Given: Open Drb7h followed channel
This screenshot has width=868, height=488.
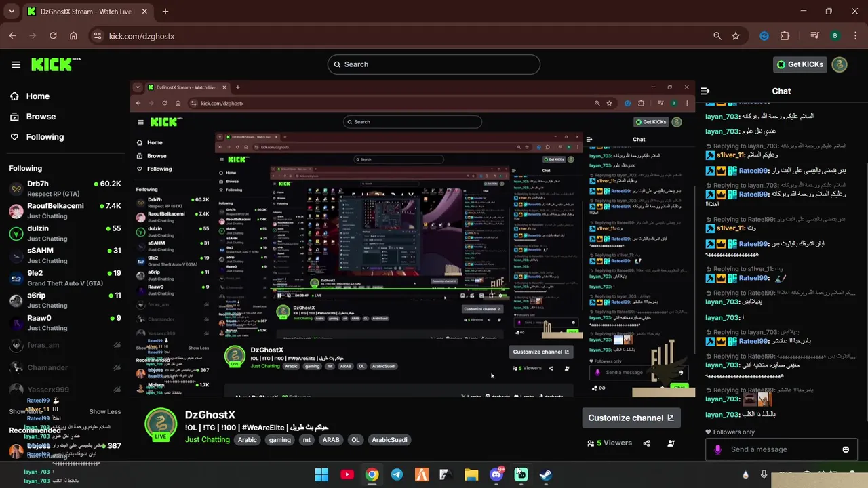Looking at the screenshot, I should click(x=64, y=188).
